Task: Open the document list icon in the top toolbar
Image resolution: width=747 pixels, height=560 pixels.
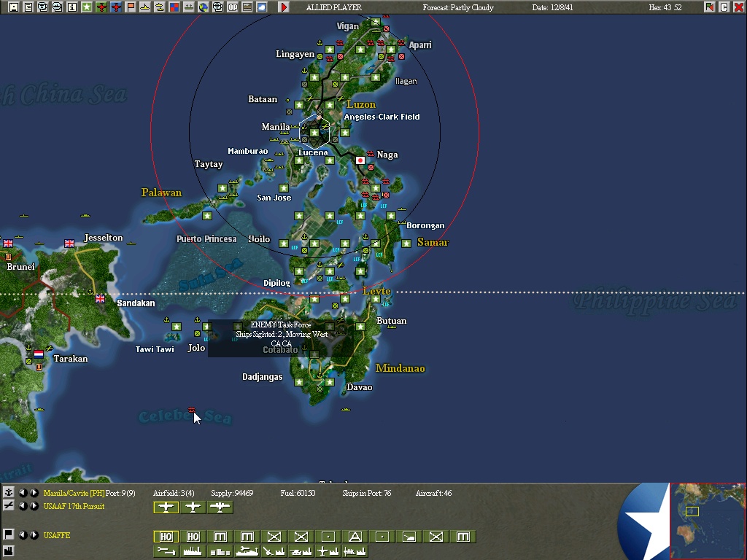Action: tap(28, 7)
